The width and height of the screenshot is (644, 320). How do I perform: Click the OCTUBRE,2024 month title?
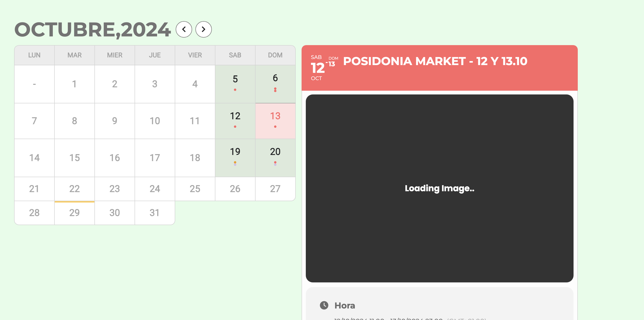[x=93, y=30]
